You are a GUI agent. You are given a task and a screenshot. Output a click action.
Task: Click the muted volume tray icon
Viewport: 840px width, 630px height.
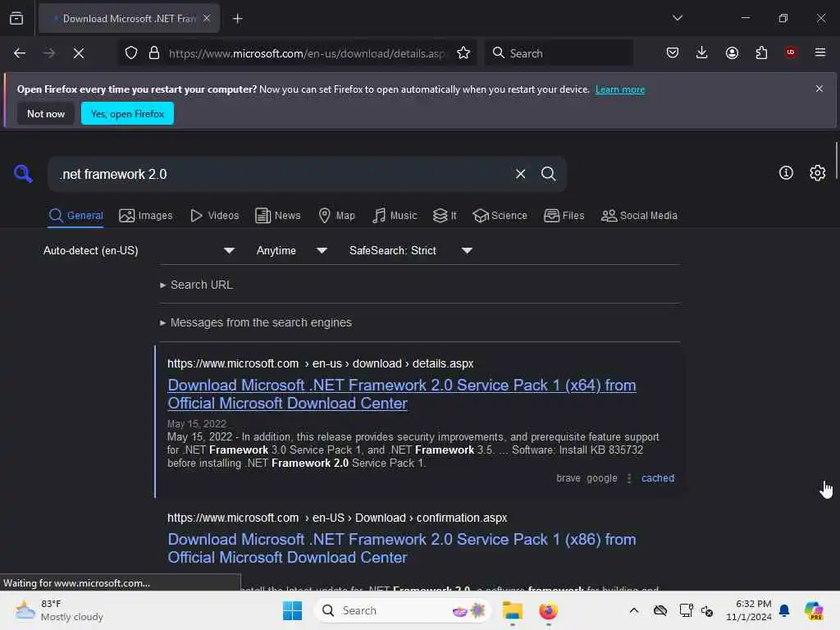pos(707,610)
